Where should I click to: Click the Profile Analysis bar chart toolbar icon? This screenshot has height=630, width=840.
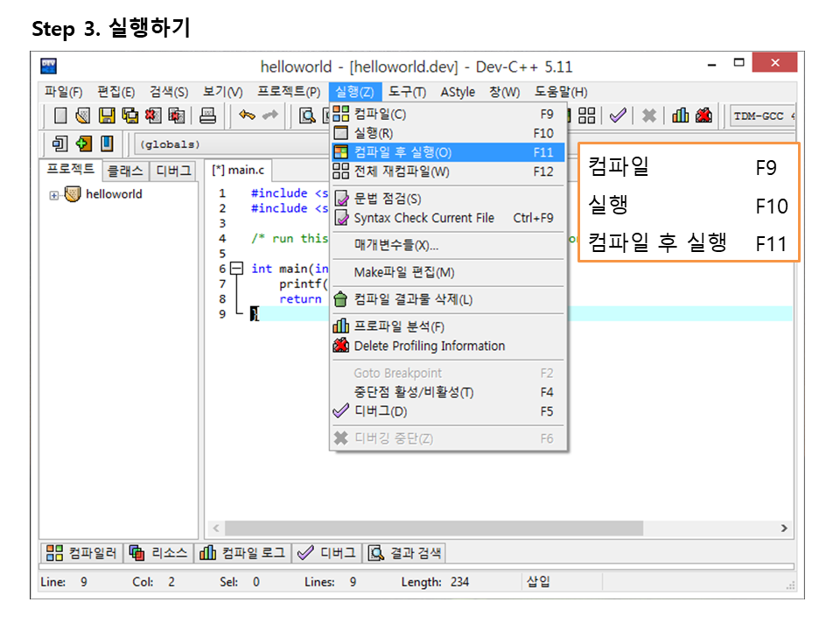click(681, 115)
